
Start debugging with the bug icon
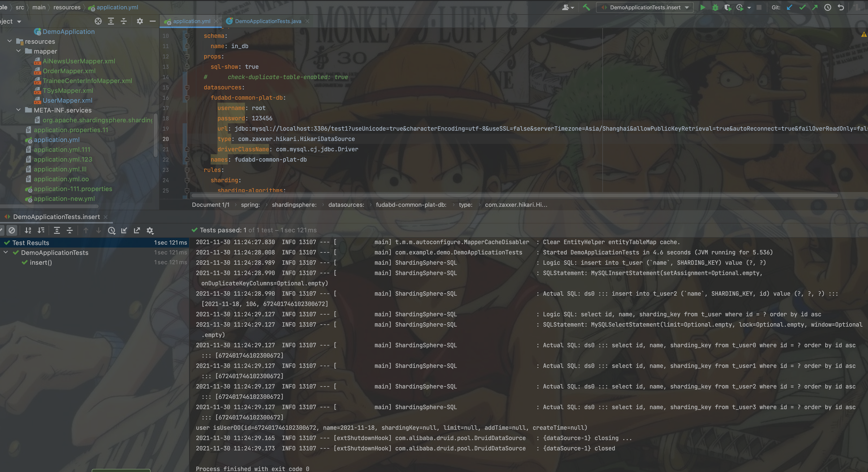715,7
